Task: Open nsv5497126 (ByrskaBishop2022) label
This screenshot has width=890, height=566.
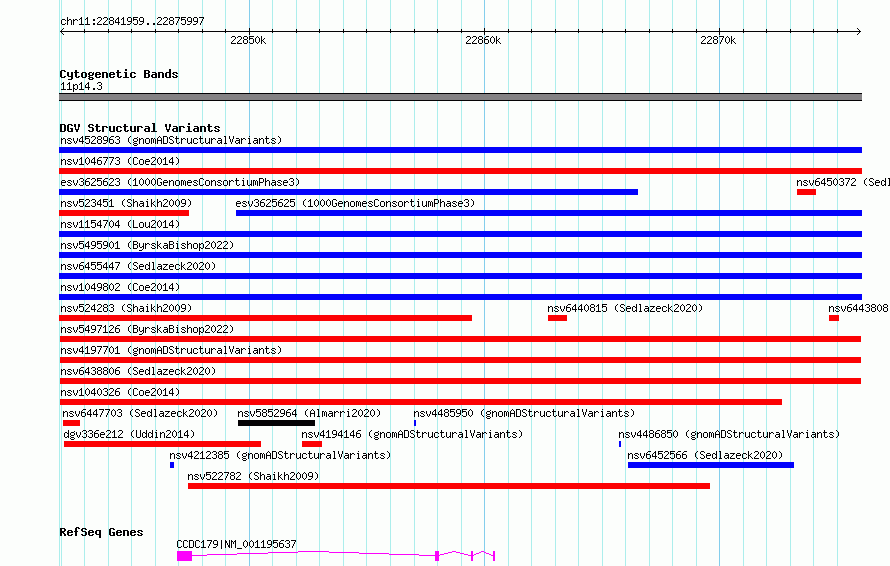Action: coord(147,329)
